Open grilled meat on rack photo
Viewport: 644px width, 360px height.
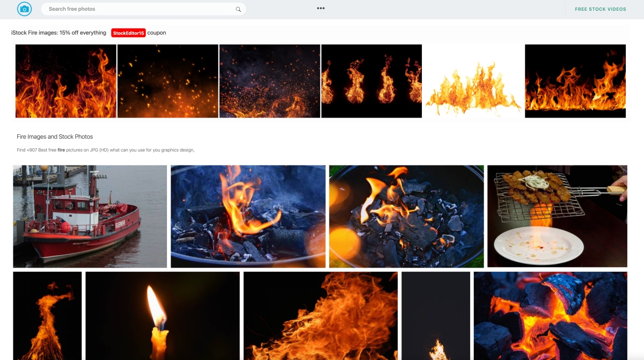(557, 216)
